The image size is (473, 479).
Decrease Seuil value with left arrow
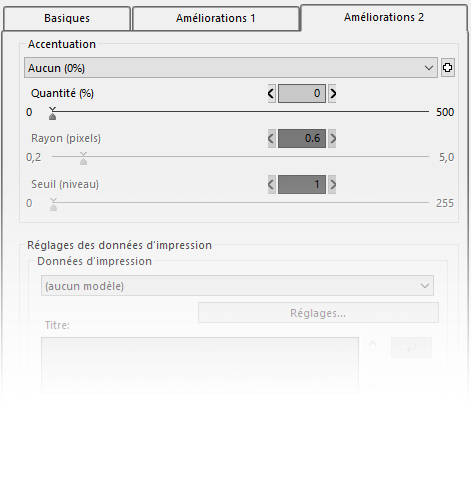271,184
